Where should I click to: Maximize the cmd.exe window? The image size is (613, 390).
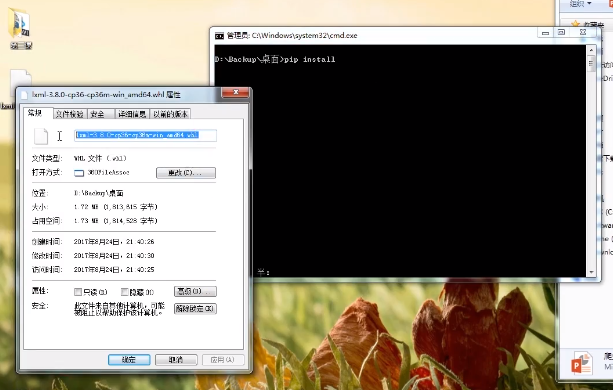pyautogui.click(x=561, y=32)
